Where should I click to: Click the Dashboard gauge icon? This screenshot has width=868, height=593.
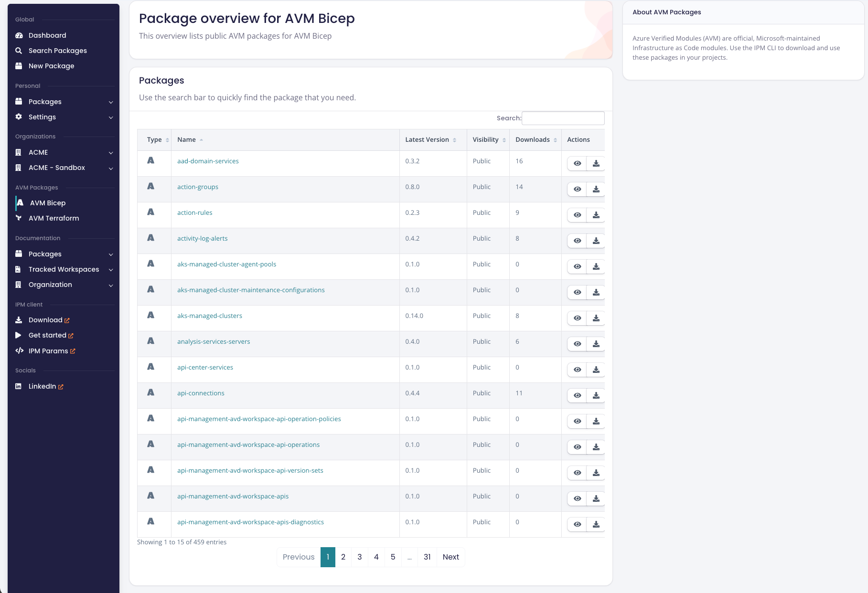tap(19, 35)
